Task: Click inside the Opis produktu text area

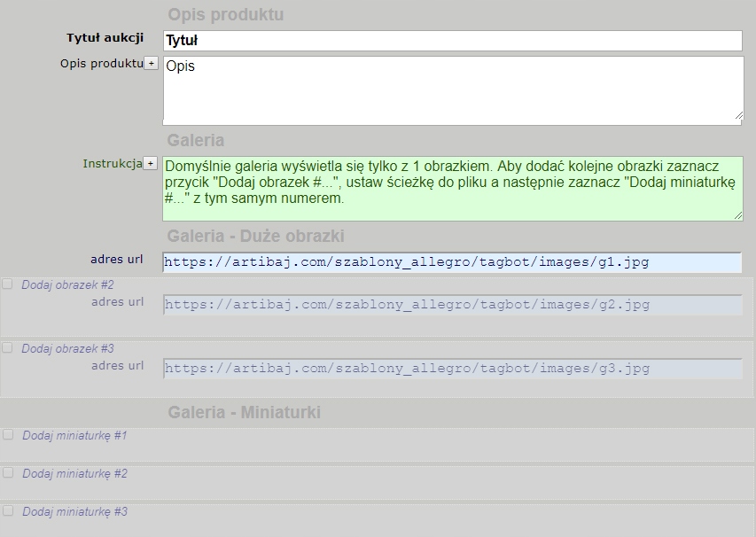Action: point(453,90)
